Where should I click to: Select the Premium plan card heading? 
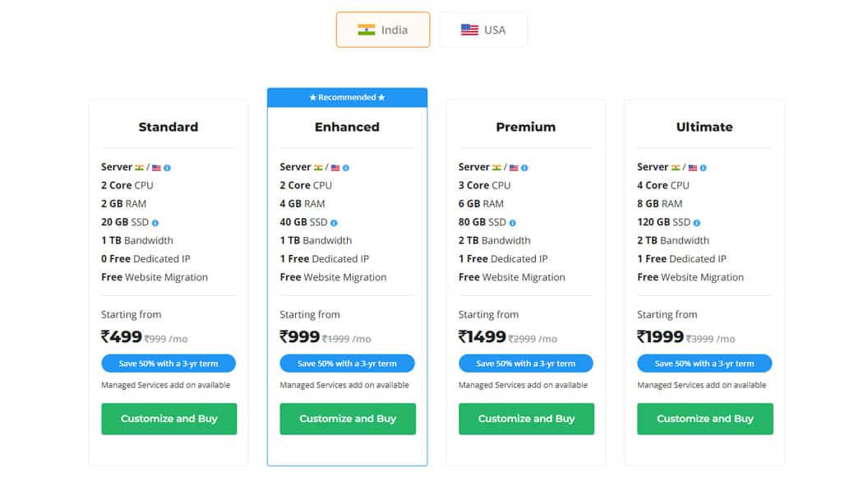tap(526, 127)
